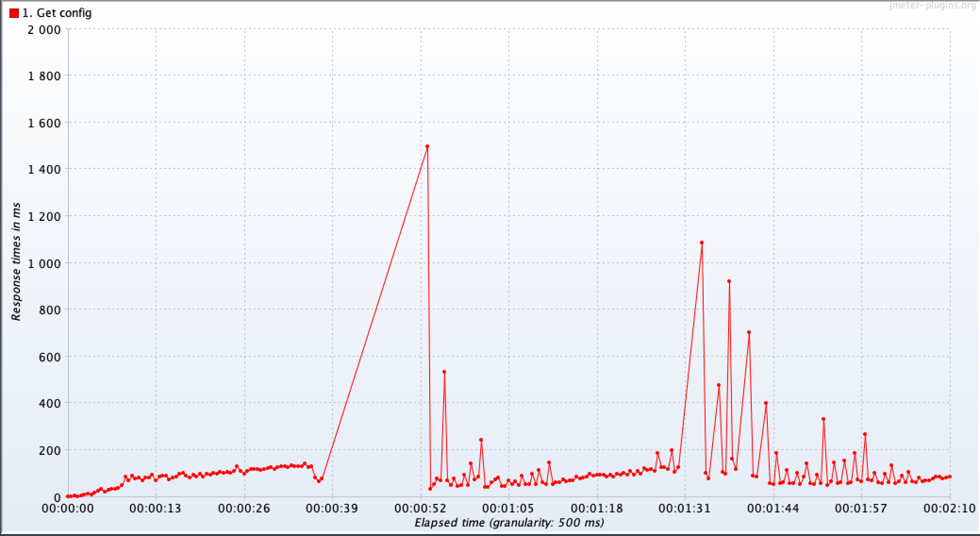Screen dimensions: 980x536
Task: Select the 1500 ms peak data point near 00:00:52
Action: click(x=427, y=147)
